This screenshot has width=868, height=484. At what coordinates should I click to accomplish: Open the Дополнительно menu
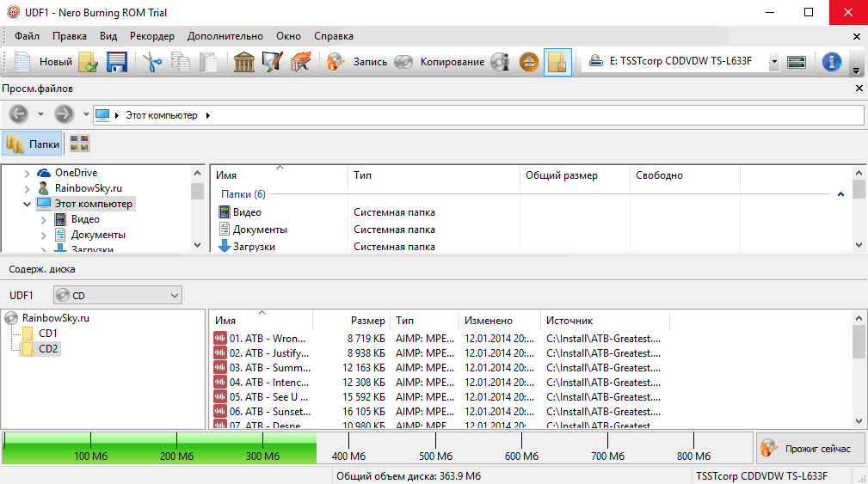click(225, 36)
